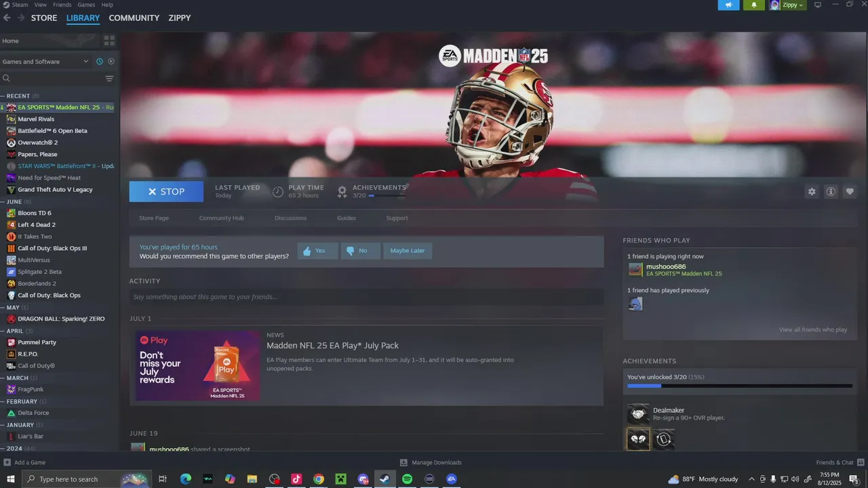Open Discussions link

pos(291,218)
